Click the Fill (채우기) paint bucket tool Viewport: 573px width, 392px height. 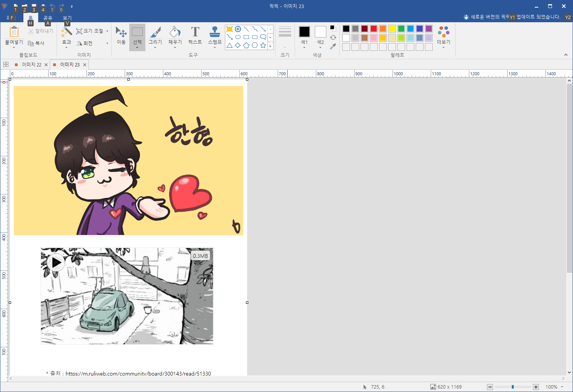click(175, 36)
